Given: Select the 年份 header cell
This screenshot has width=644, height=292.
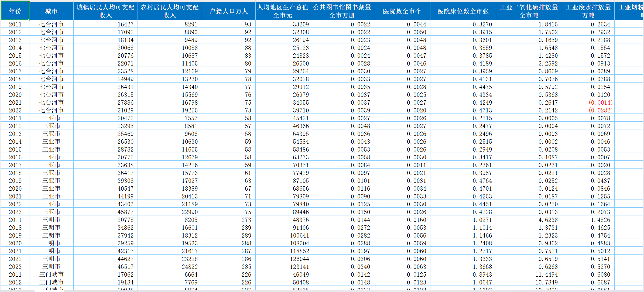Looking at the screenshot, I should click(15, 11).
